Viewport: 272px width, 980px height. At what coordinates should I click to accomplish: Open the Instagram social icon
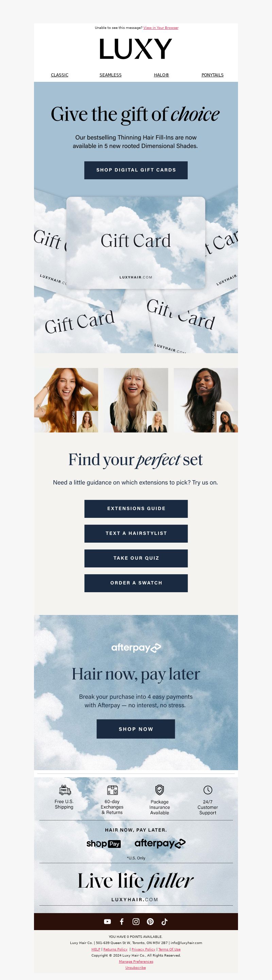point(136,921)
